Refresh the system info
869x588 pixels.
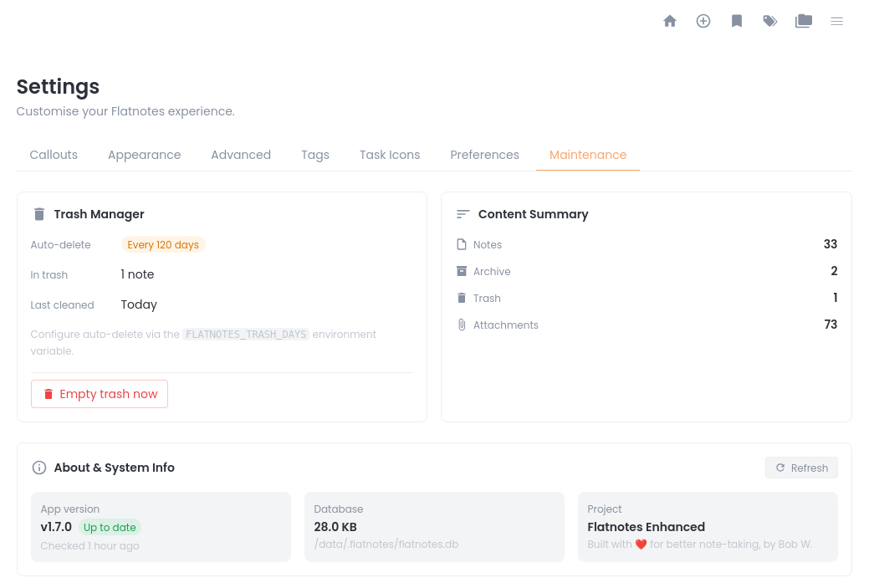pos(801,468)
